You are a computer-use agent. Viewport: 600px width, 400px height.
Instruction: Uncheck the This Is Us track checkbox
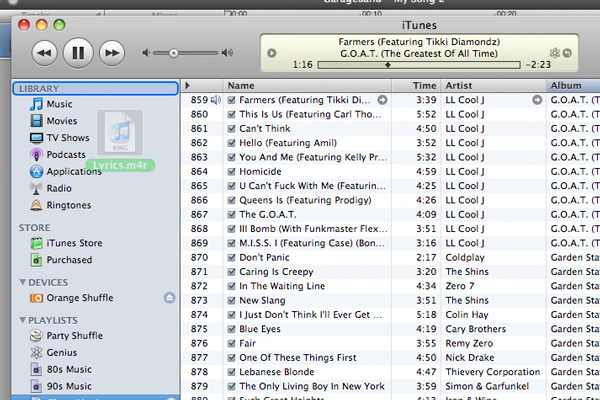[x=231, y=114]
